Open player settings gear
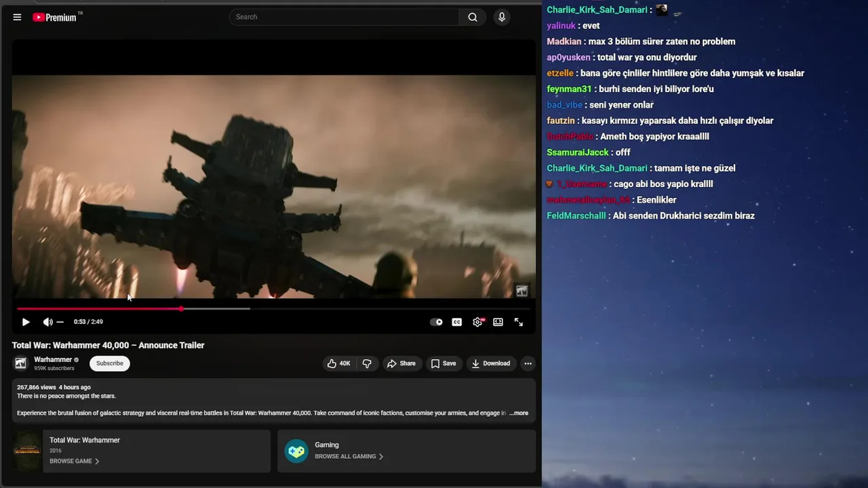The height and width of the screenshot is (488, 868). [478, 322]
